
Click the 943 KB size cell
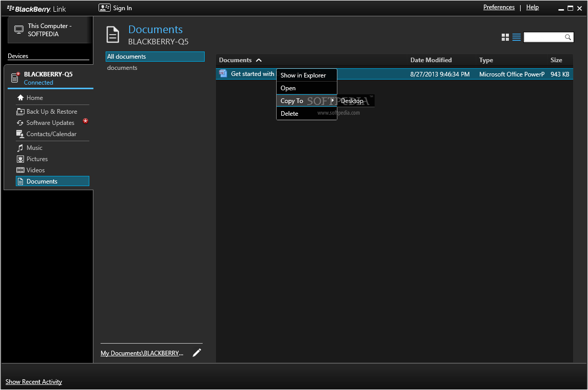coord(560,74)
